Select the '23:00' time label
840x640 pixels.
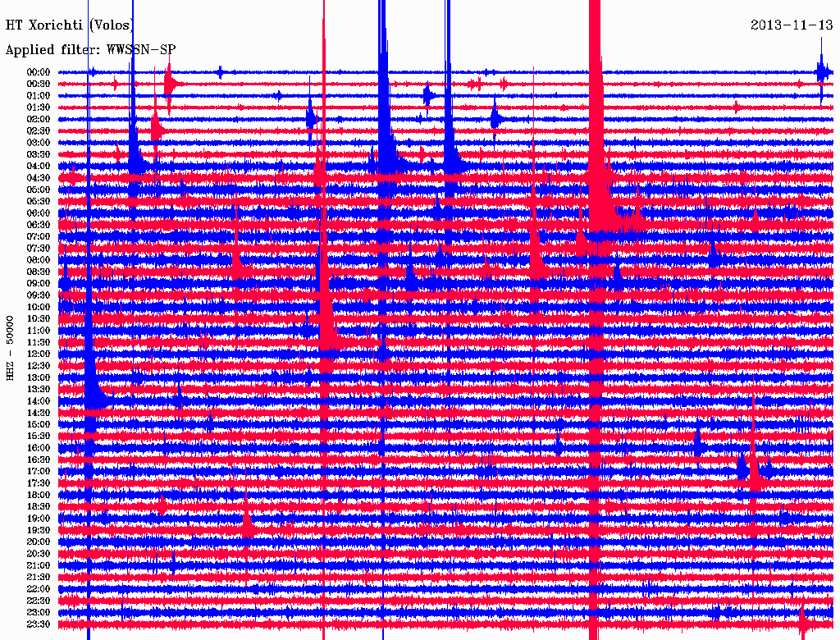[x=39, y=613]
